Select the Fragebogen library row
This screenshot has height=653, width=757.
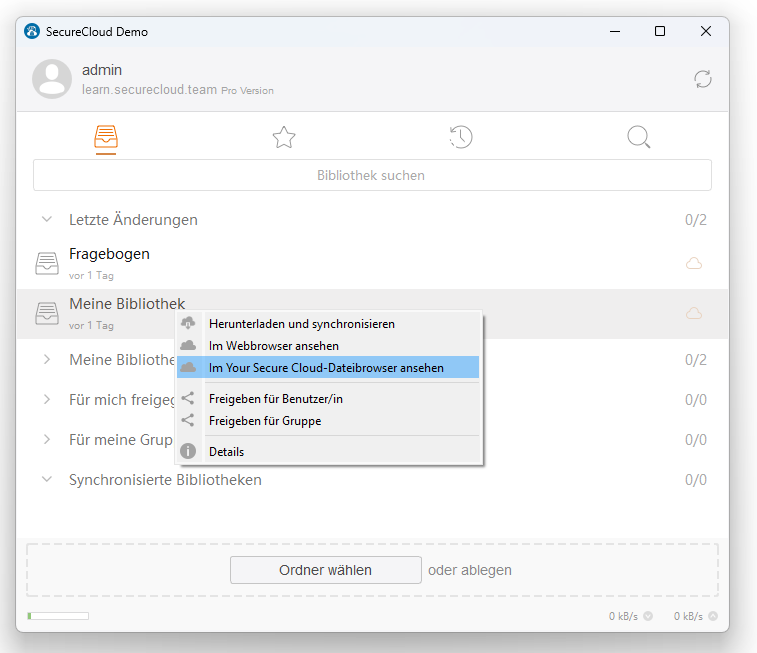point(372,264)
